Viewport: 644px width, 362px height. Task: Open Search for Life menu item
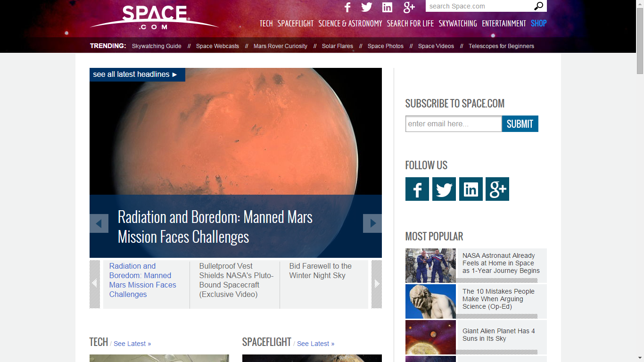click(410, 24)
